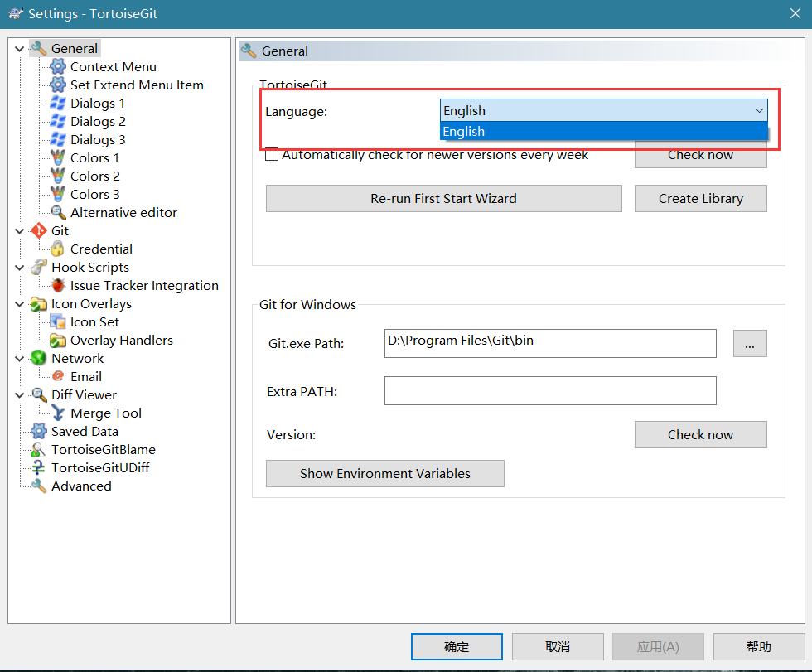
Task: Click the Icon Overlays folder icon
Action: click(x=39, y=303)
